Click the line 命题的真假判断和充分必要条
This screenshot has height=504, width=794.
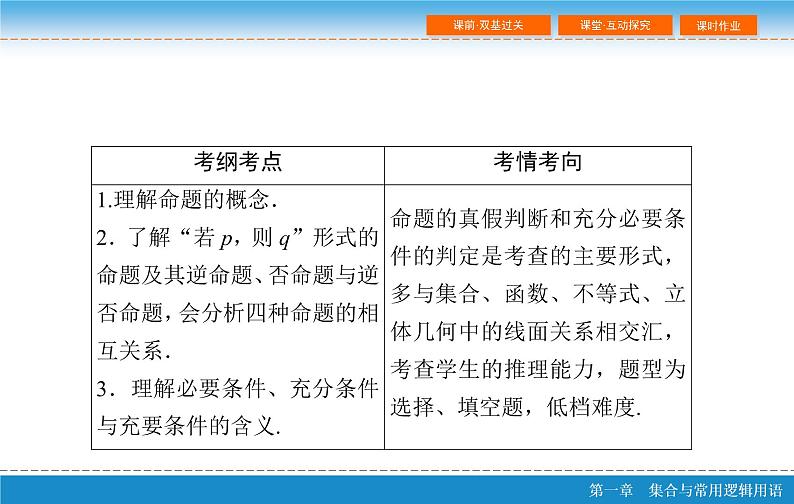(x=538, y=219)
